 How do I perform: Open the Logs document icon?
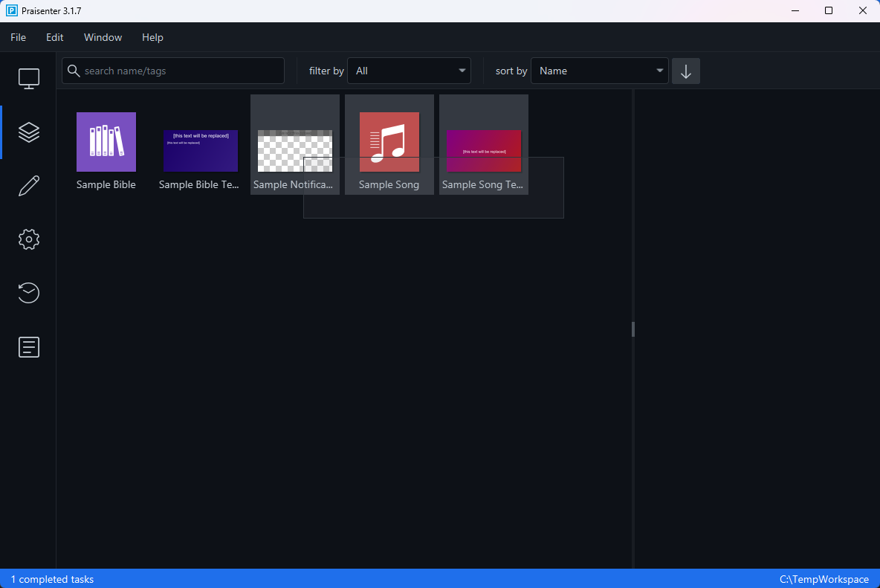point(28,347)
